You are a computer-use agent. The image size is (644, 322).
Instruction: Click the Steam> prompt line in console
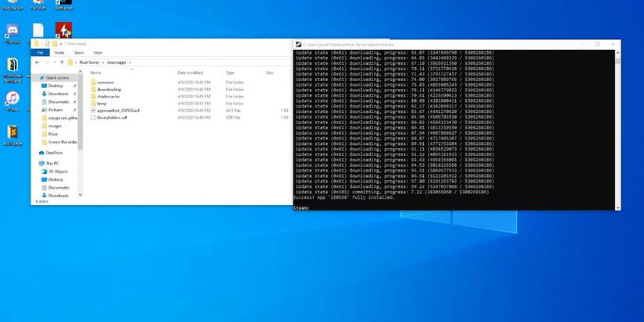tap(301, 208)
